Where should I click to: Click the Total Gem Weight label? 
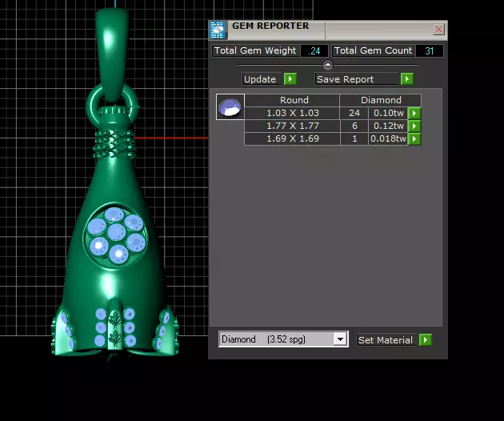[x=255, y=50]
